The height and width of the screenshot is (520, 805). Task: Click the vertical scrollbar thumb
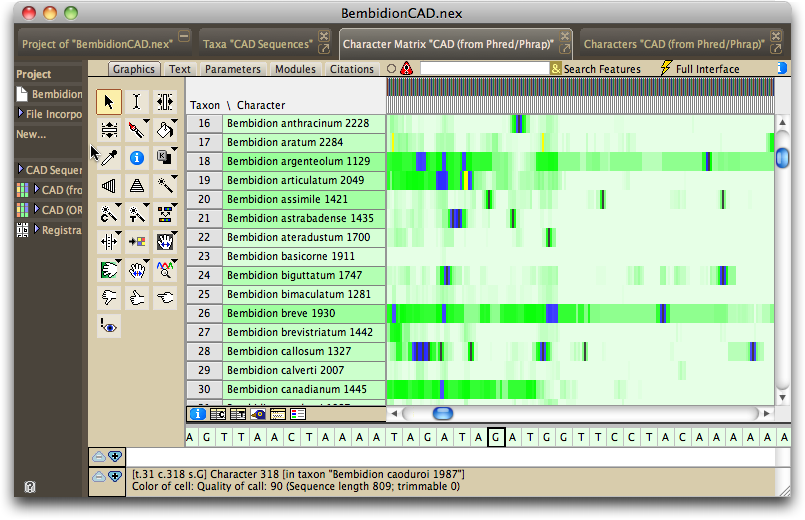click(782, 158)
